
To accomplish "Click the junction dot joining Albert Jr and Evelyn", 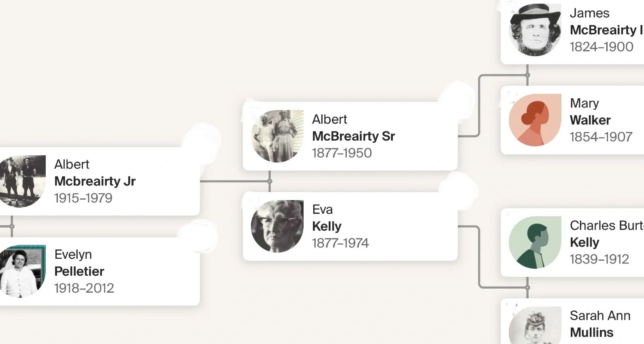I will [12, 226].
